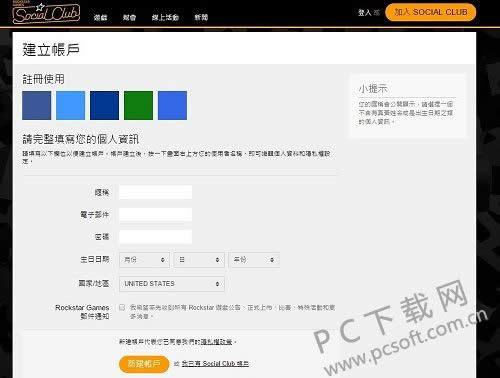This screenshot has width=500, height=378.
Task: Open the 日 birth day dropdown
Action: [x=199, y=260]
